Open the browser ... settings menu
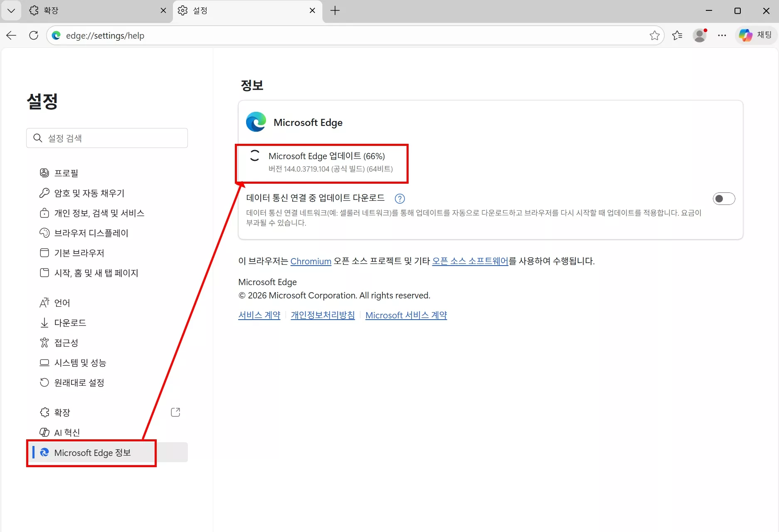This screenshot has width=779, height=532. 722,35
